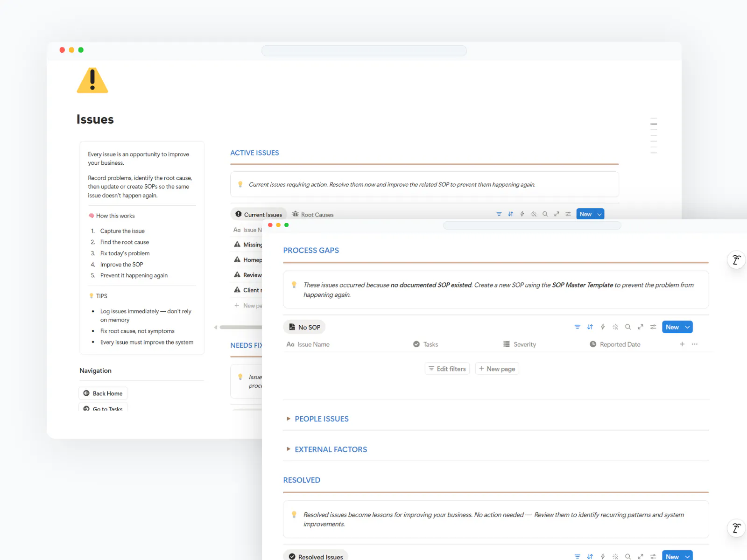The width and height of the screenshot is (747, 560).
Task: Click the ACTIVE ISSUES heading
Action: pyautogui.click(x=254, y=153)
